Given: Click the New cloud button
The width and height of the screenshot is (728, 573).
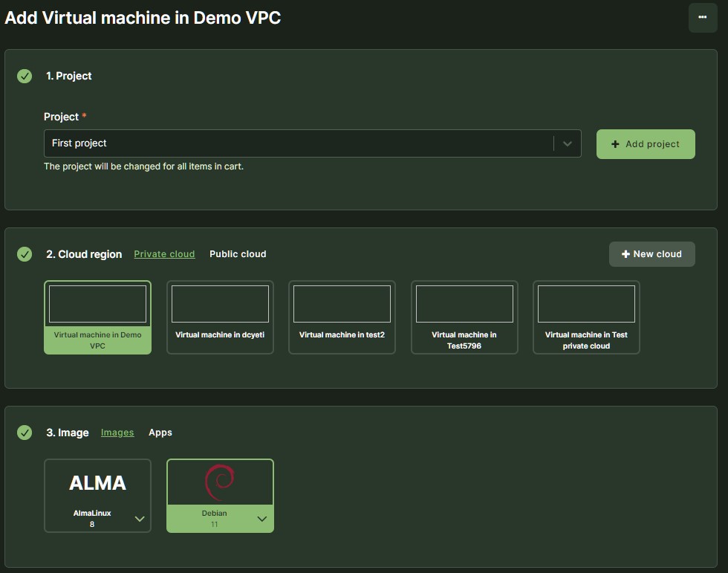Looking at the screenshot, I should click(x=651, y=254).
